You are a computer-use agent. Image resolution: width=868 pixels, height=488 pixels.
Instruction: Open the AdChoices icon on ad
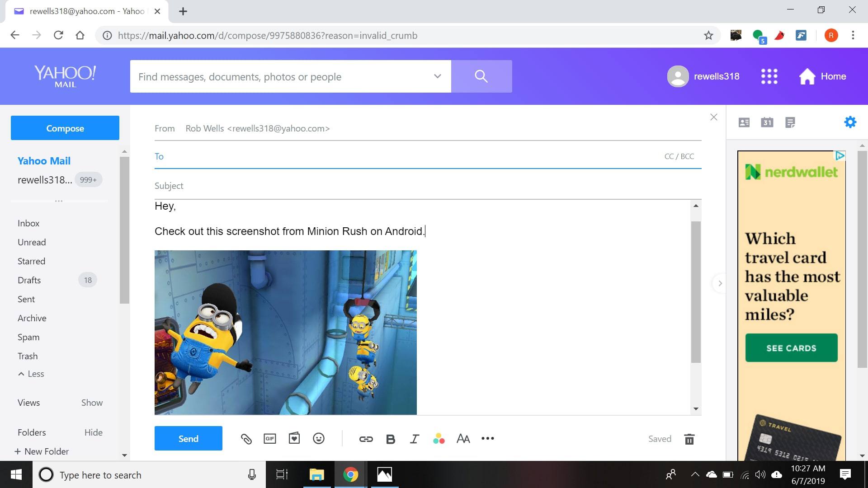click(840, 156)
